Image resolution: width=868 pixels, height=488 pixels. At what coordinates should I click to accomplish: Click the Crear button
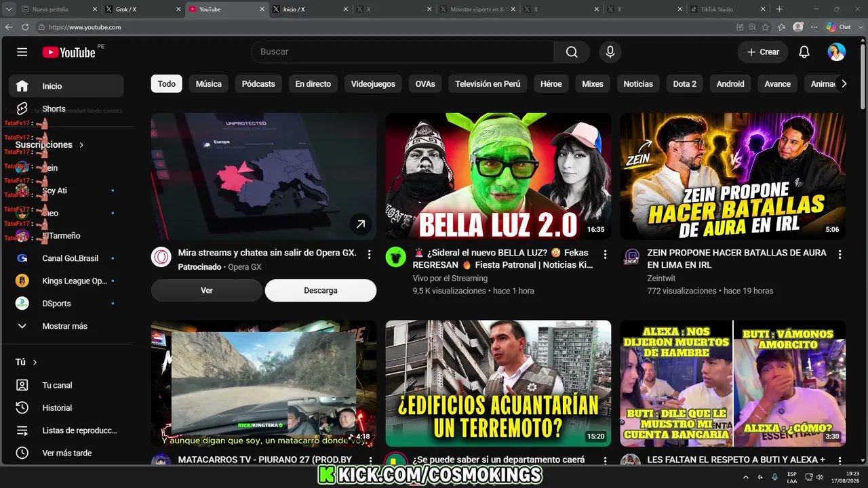(x=763, y=52)
